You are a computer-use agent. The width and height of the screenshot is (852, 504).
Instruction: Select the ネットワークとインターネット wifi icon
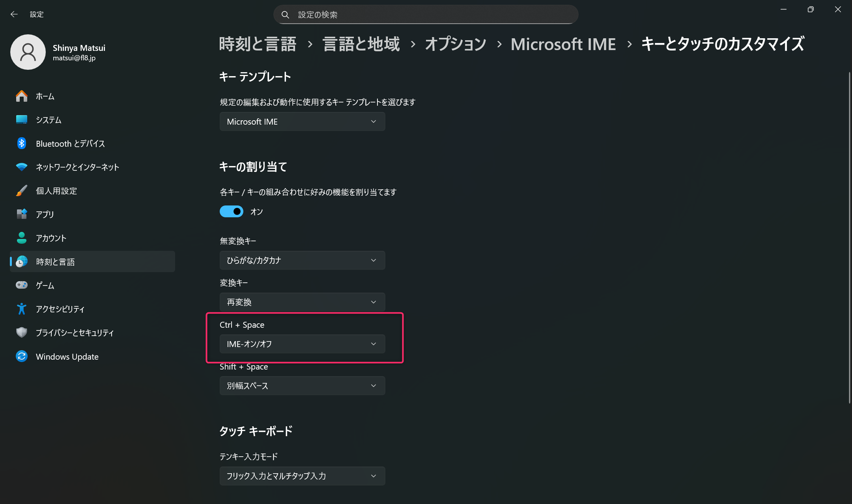(22, 167)
